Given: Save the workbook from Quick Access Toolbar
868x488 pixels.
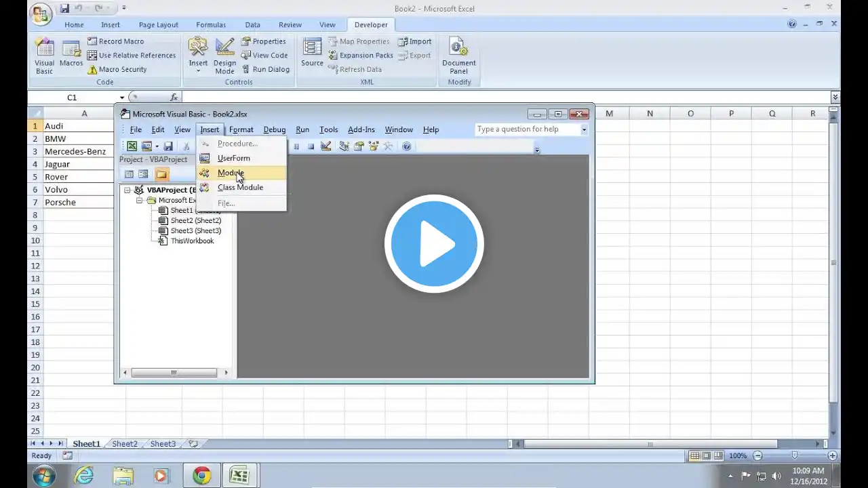Looking at the screenshot, I should 64,9.
